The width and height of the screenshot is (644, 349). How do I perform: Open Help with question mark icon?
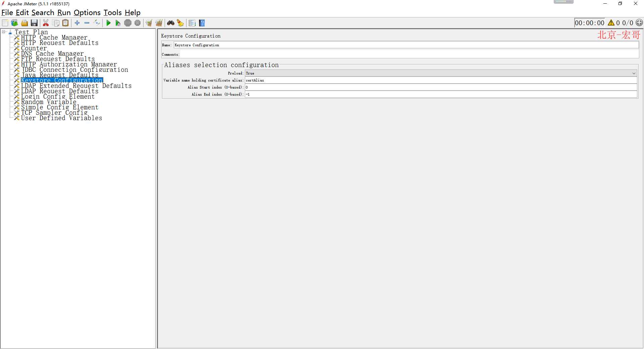[202, 23]
